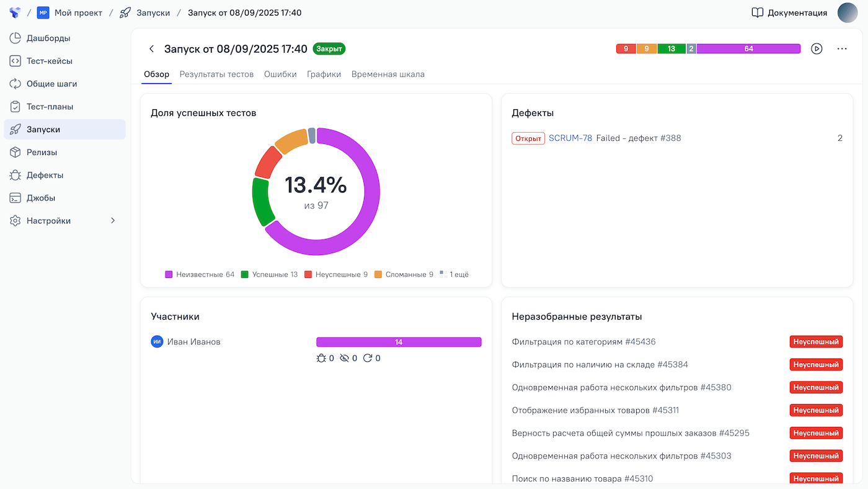Click the profile avatar in the top corner
Image resolution: width=868 pixels, height=489 pixels.
click(848, 12)
